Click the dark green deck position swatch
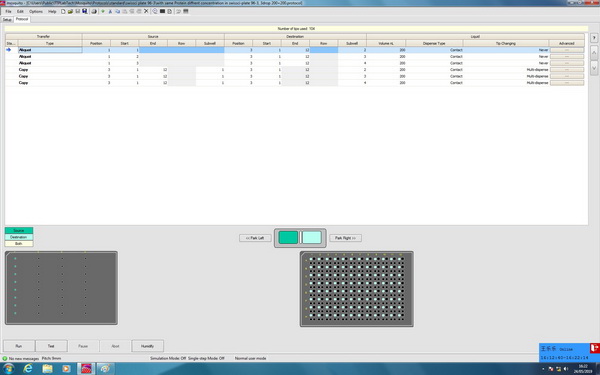Screen dimensions: 600x375 point(288,238)
